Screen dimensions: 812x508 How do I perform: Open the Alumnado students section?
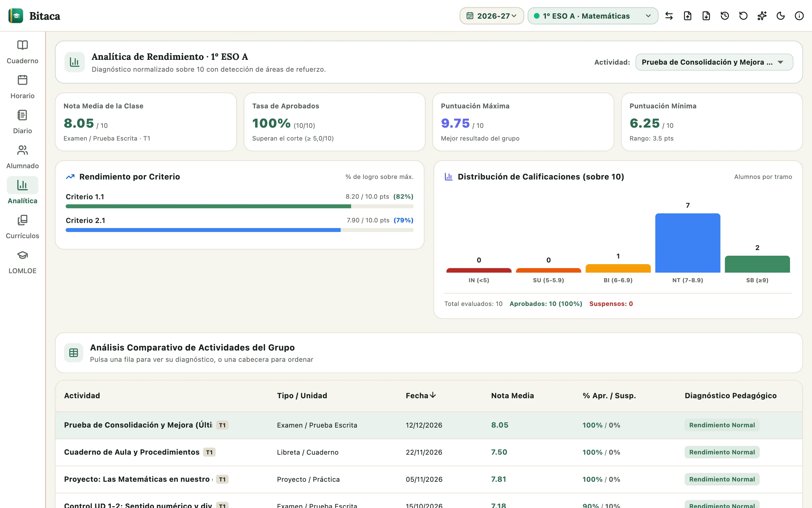click(23, 157)
